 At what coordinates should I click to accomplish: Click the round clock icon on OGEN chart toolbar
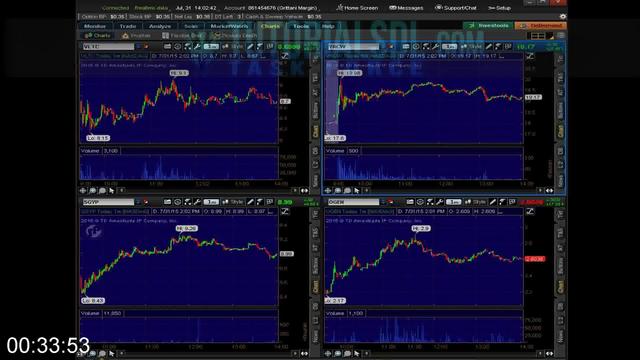(x=420, y=202)
